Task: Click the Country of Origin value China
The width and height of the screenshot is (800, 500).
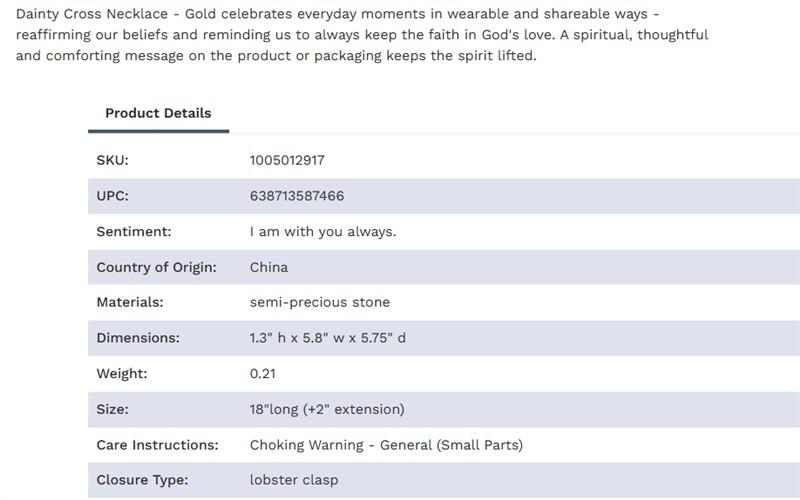Action: pos(269,267)
